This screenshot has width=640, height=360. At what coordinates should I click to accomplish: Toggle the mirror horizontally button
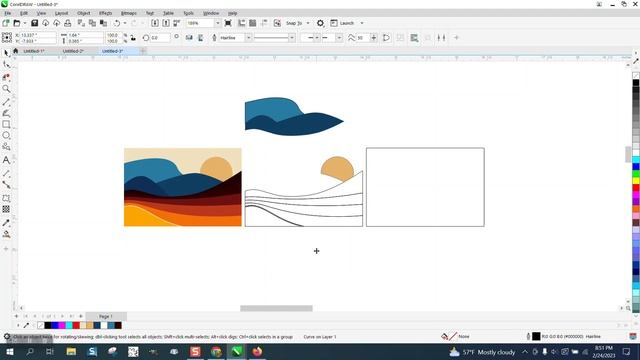tap(189, 38)
